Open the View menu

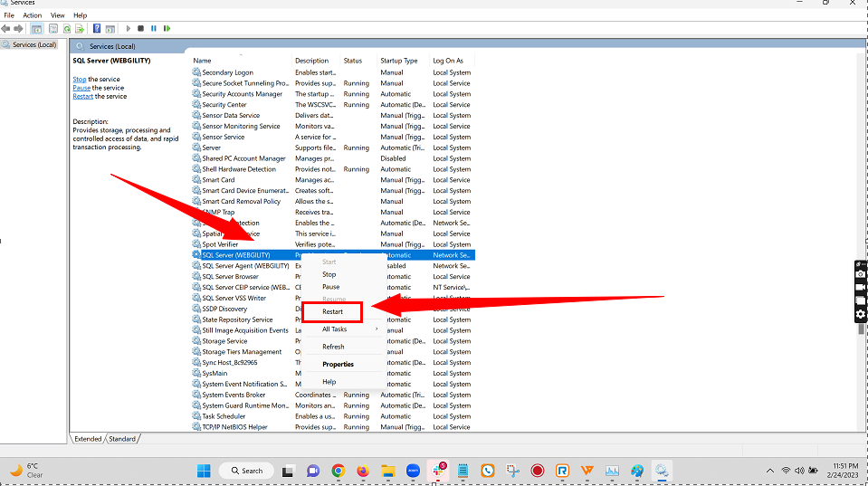tap(57, 15)
